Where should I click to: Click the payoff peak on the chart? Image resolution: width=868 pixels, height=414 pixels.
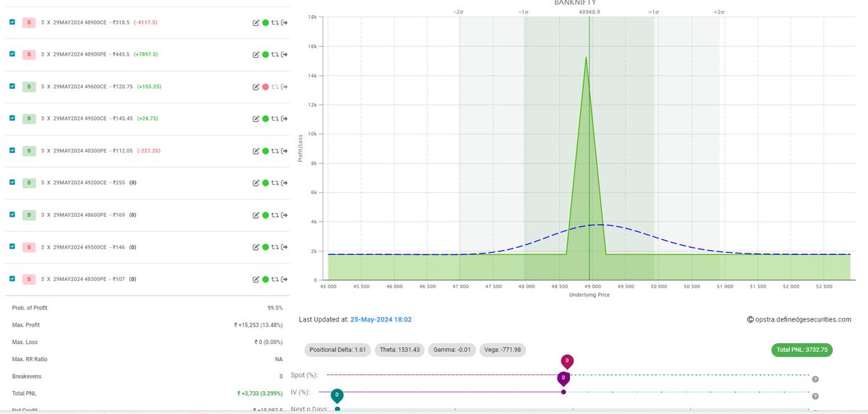coord(586,57)
